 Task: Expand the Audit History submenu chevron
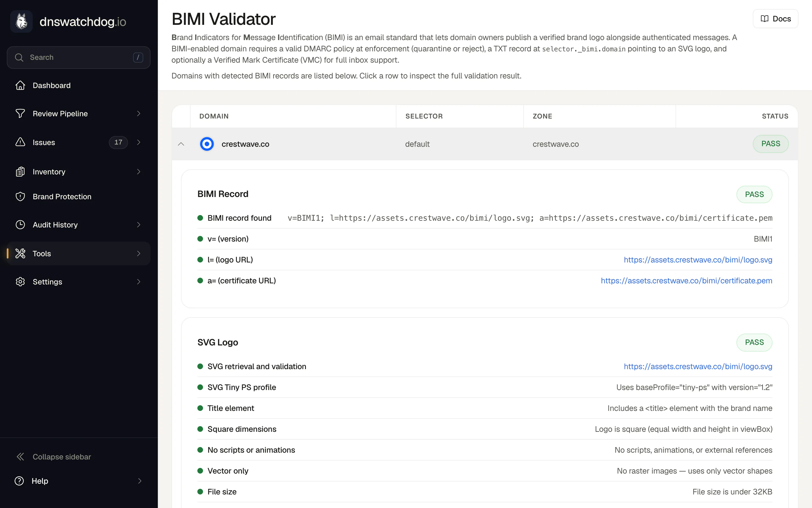point(139,225)
